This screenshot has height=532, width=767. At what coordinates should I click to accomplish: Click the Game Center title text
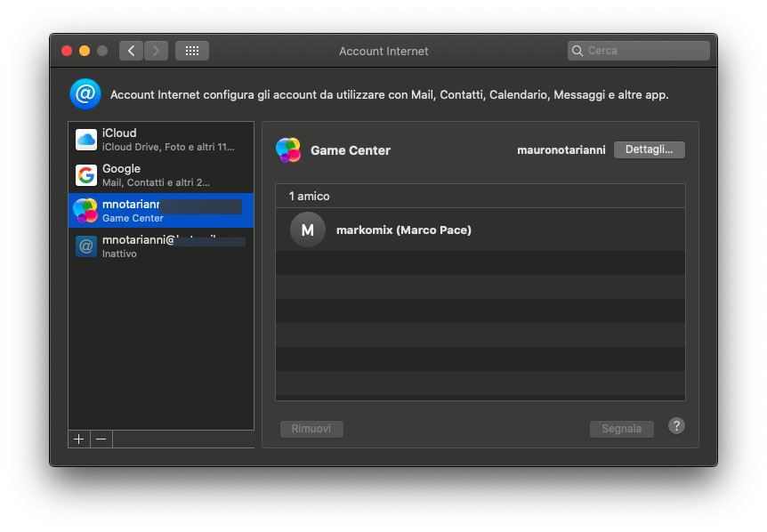351,150
